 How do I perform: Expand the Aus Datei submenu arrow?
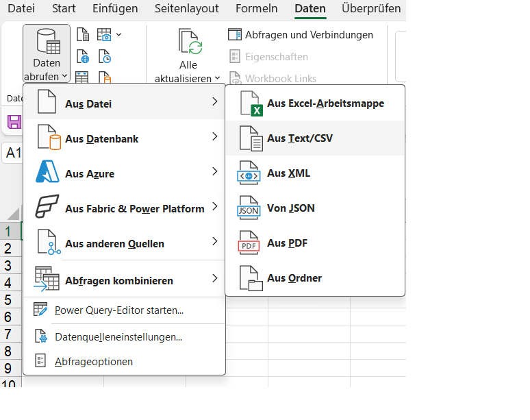(x=214, y=101)
